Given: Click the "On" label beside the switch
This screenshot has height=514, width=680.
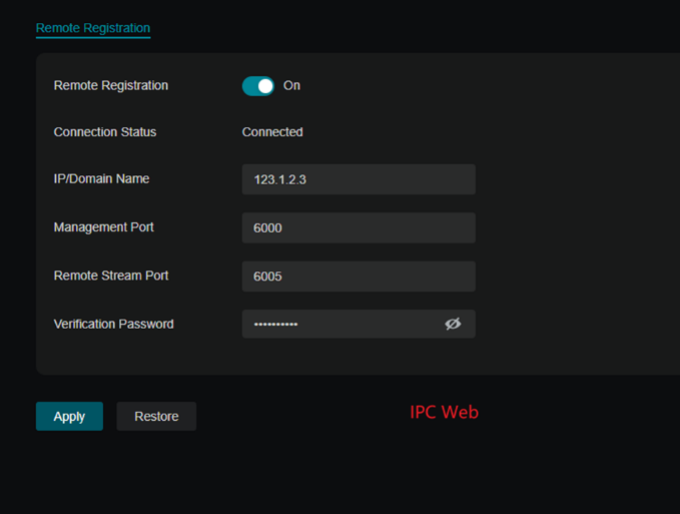Looking at the screenshot, I should pyautogui.click(x=292, y=86).
